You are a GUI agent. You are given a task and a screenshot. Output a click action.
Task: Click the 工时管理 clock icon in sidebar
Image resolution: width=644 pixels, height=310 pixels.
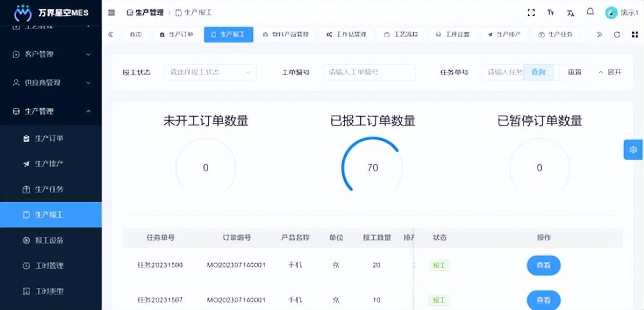pos(27,266)
